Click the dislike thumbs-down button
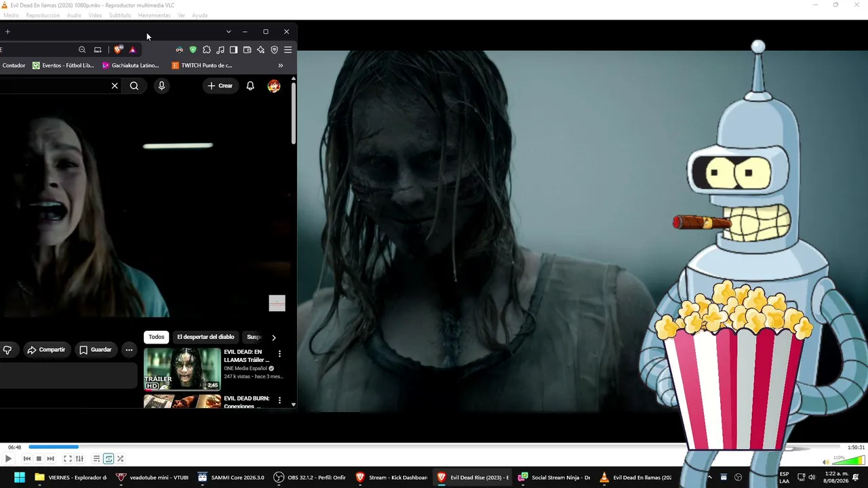The height and width of the screenshot is (488, 868). tap(7, 350)
